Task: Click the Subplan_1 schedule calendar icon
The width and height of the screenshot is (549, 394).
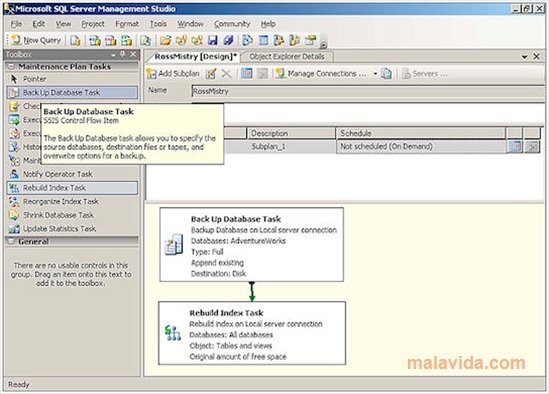Action: [x=515, y=146]
